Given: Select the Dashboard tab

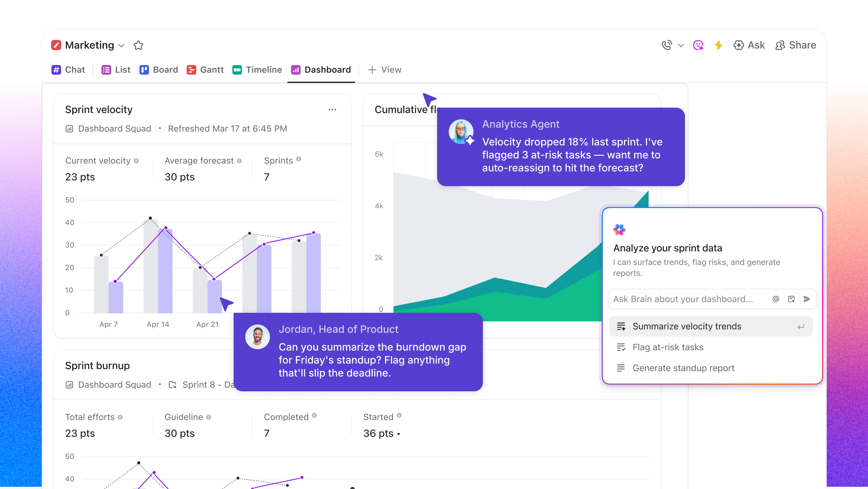Looking at the screenshot, I should coord(321,70).
